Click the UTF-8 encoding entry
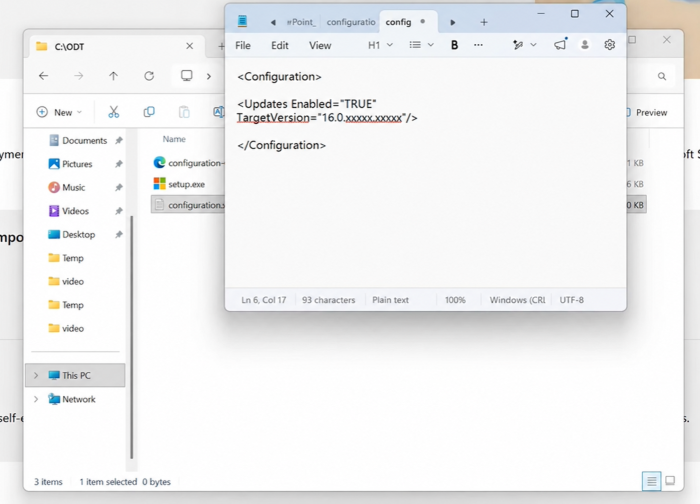Screen dimensions: 700x504 571,300
